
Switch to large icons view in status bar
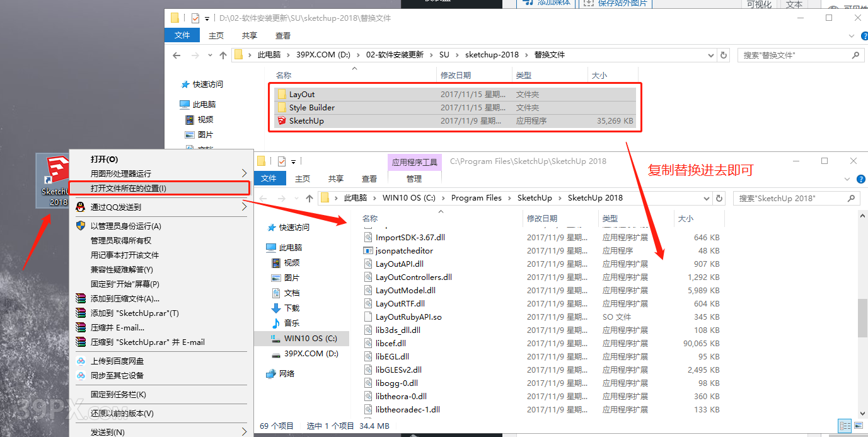coord(857,426)
